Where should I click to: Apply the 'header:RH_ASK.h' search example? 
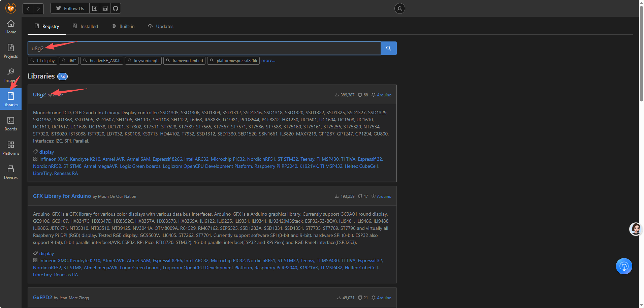(102, 61)
